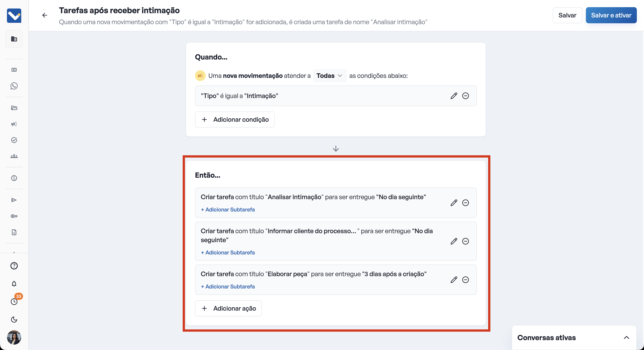Open the "Todas" conditions dropdown
The height and width of the screenshot is (350, 644).
tap(330, 76)
